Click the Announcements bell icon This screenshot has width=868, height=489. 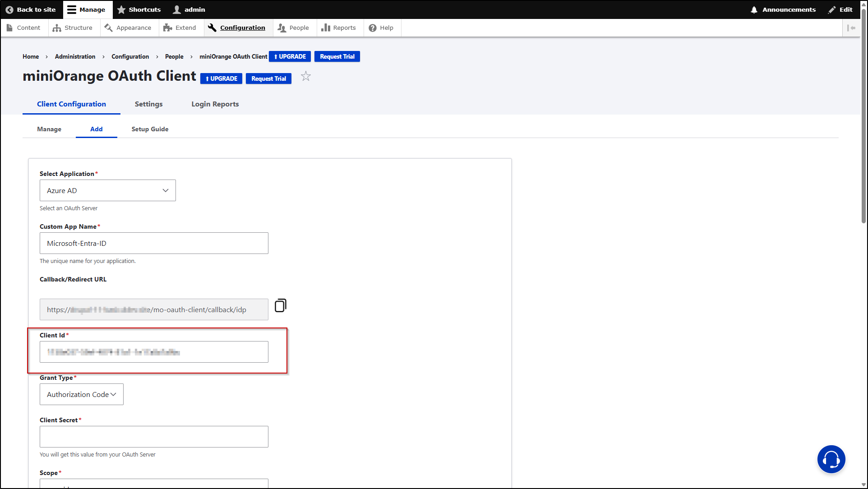(x=755, y=9)
